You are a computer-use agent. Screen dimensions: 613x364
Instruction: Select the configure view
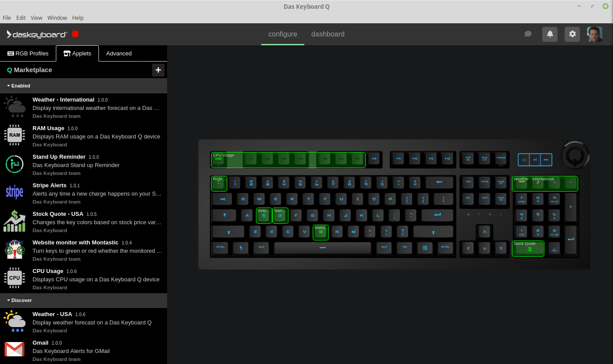[x=283, y=34]
